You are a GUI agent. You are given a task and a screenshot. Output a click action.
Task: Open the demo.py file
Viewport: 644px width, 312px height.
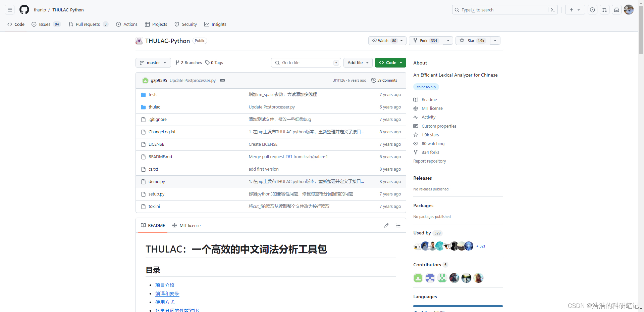pos(157,182)
